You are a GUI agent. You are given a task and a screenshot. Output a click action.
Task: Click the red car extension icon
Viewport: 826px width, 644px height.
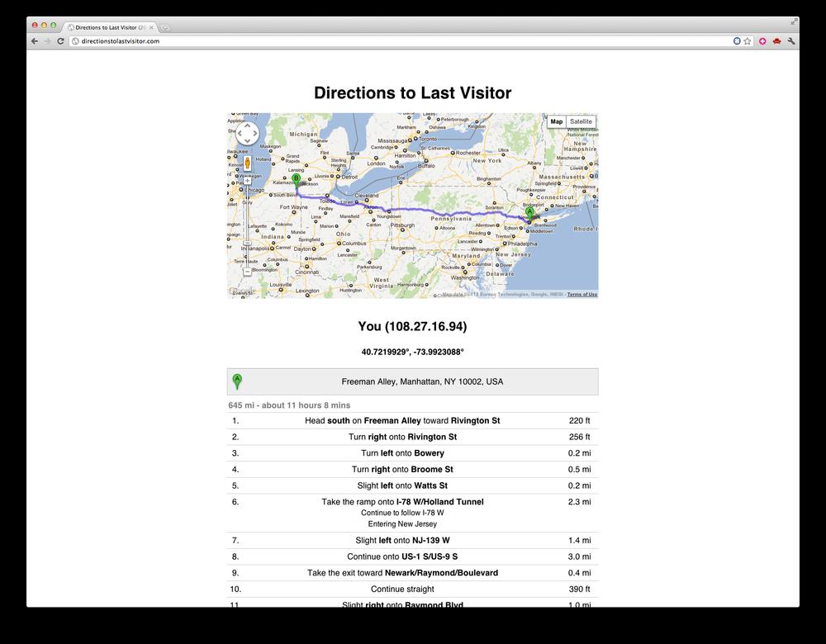[x=776, y=41]
